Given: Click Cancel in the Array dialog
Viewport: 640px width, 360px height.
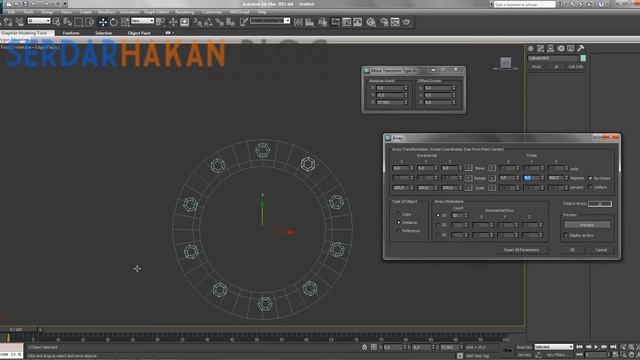Looking at the screenshot, I should 601,250.
